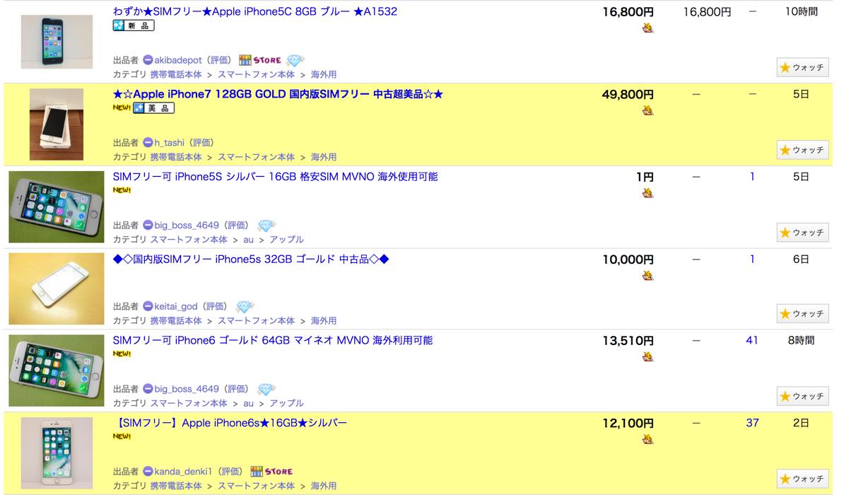868x495 pixels.
Task: Open the Apple iPhone6s 16GB シルバー listing title
Action: click(x=230, y=423)
